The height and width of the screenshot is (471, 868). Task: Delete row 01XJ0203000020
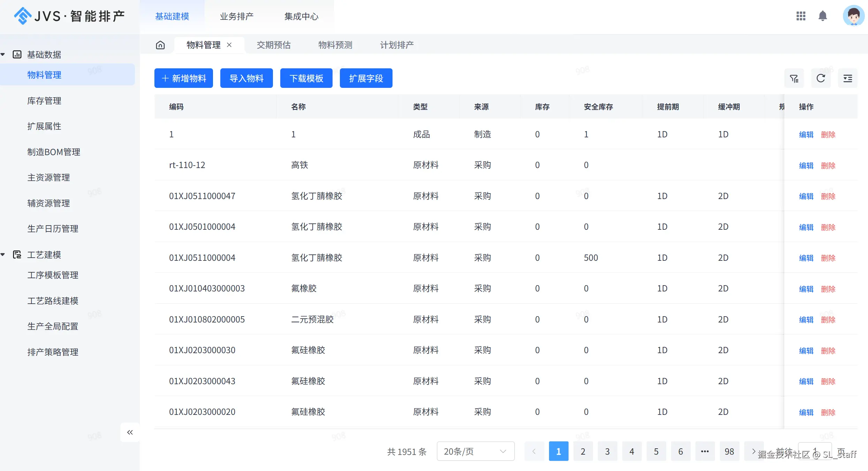click(828, 412)
